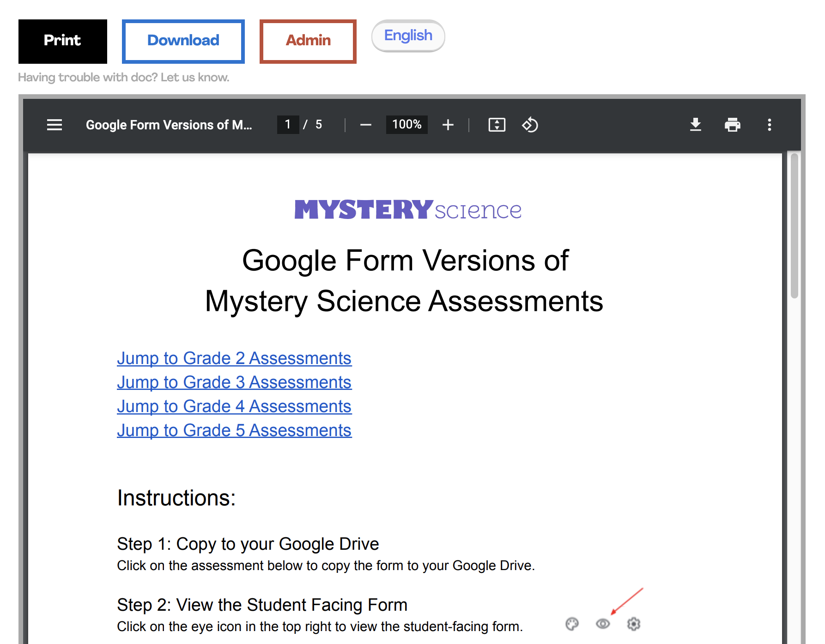This screenshot has height=644, width=825.
Task: Select the page number field
Action: 288,125
